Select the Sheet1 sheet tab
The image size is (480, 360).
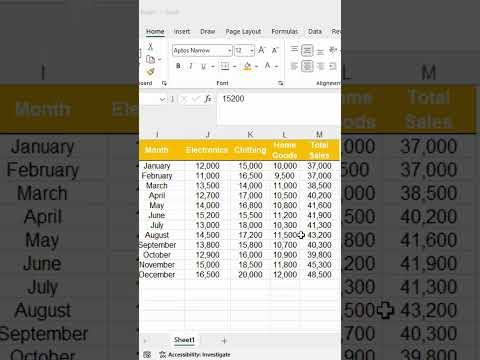tap(184, 340)
